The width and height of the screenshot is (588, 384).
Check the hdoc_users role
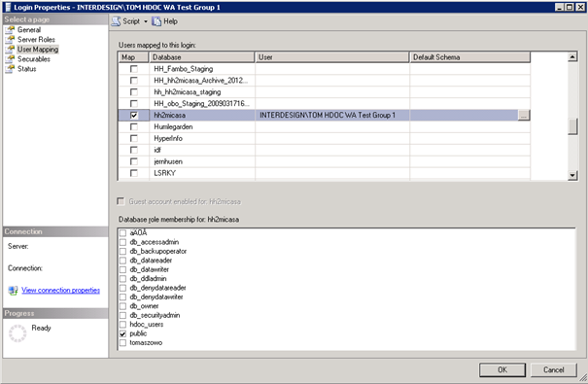click(122, 325)
